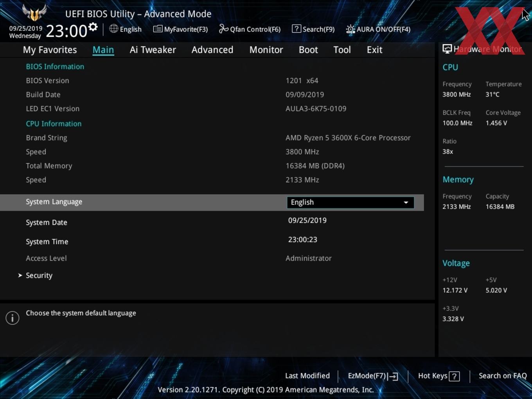Image resolution: width=532 pixels, height=399 pixels.
Task: Click the Ratio reading 38x
Action: coord(448,152)
